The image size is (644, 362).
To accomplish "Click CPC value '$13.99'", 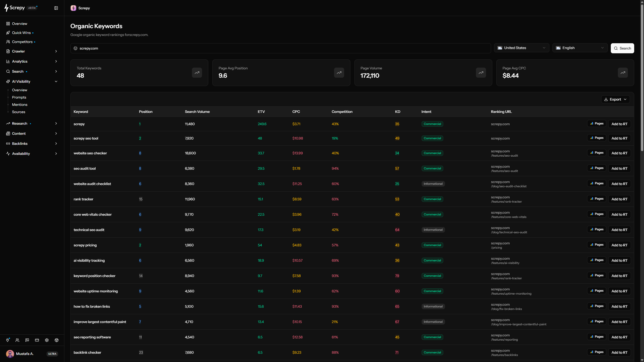I will coord(297,153).
